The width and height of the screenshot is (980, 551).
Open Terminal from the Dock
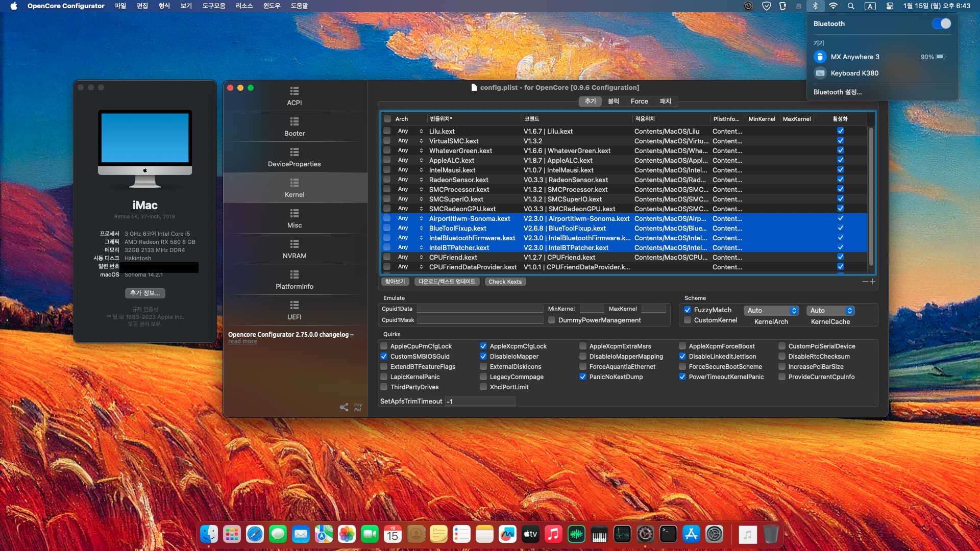tap(668, 534)
